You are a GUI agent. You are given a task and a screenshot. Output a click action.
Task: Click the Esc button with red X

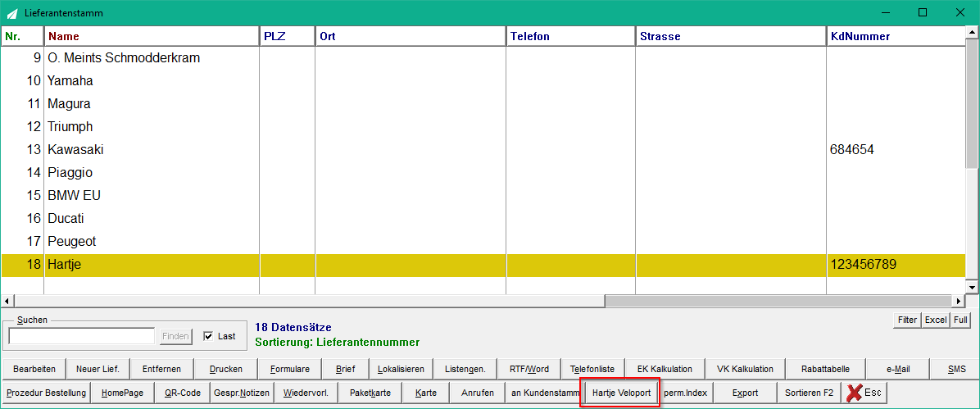pos(864,393)
